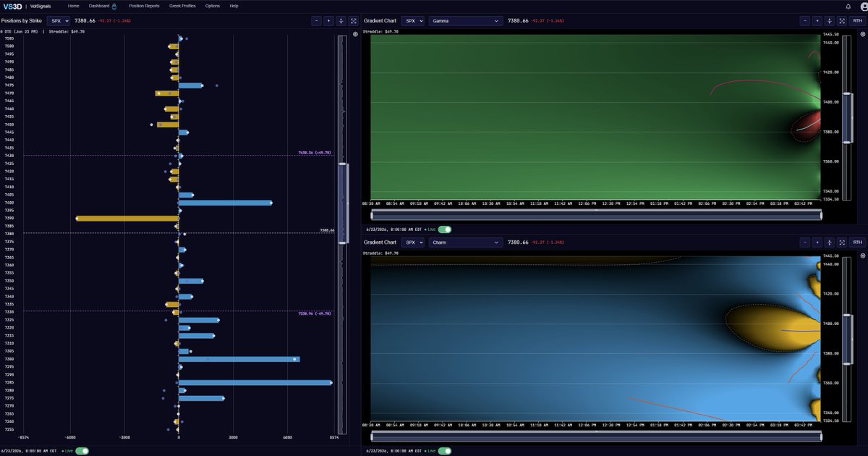Screen dimensions: 868x456
Task: Click the lower straddle label 7330.96 (-49.70)
Action: click(315, 313)
